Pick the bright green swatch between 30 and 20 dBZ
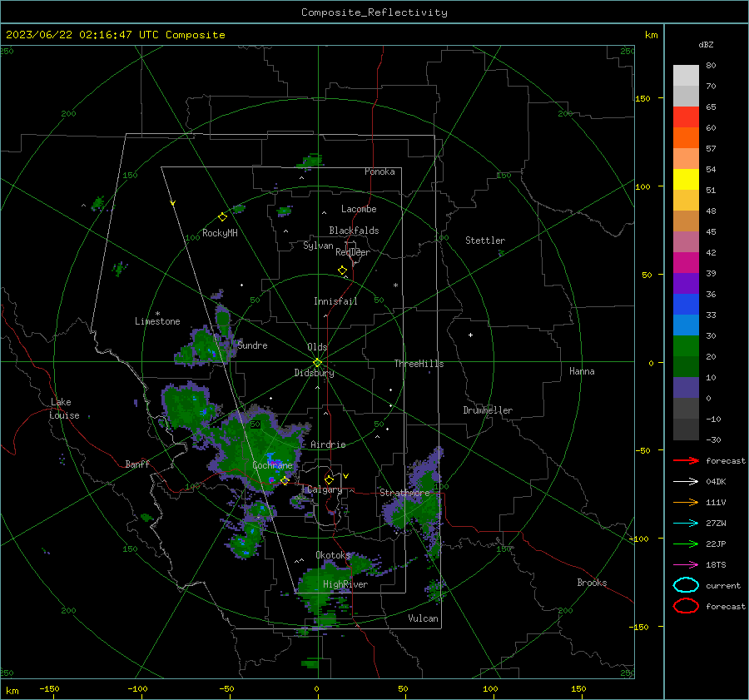 [x=686, y=346]
